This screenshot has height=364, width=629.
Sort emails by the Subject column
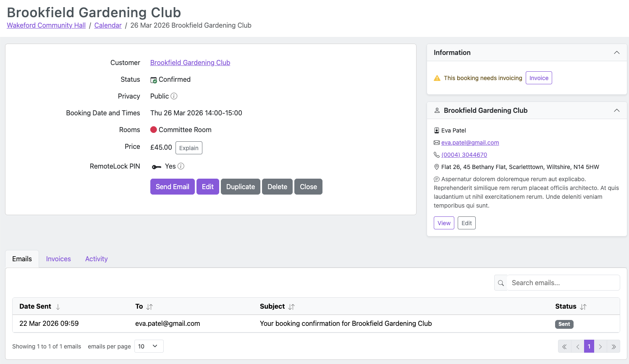coord(291,307)
